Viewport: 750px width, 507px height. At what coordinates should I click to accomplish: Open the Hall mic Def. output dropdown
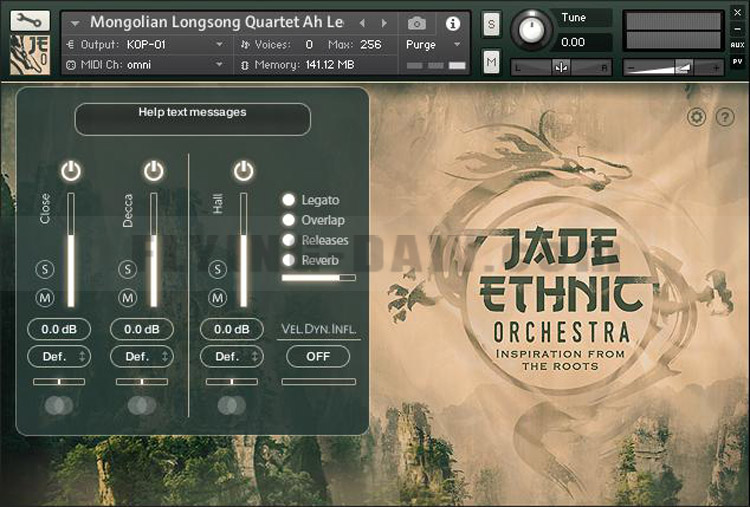(x=232, y=357)
